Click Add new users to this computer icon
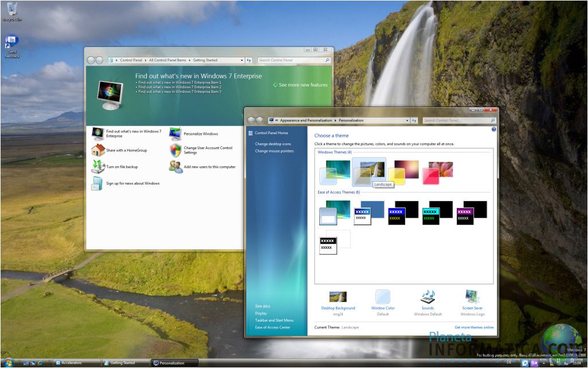This screenshot has width=588, height=368. click(175, 167)
